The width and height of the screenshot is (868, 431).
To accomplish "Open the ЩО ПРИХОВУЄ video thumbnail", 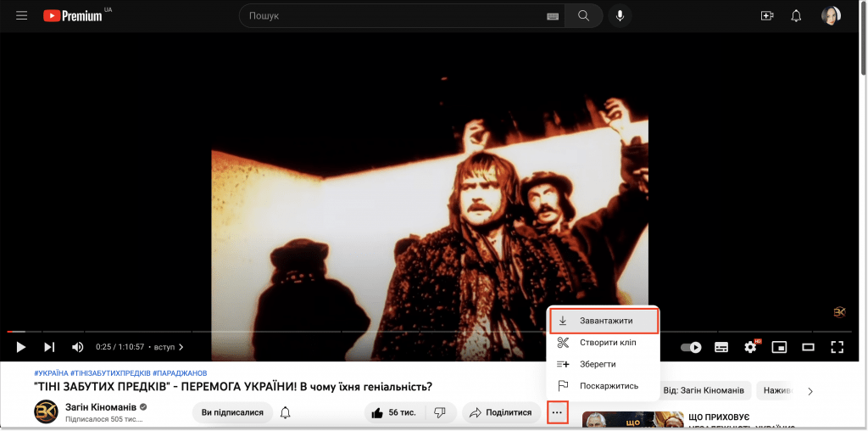I will pos(631,419).
